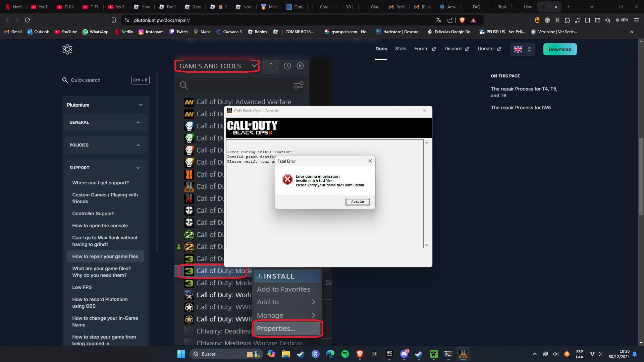Jump to 'The repair Process for IW5'

tap(521, 108)
